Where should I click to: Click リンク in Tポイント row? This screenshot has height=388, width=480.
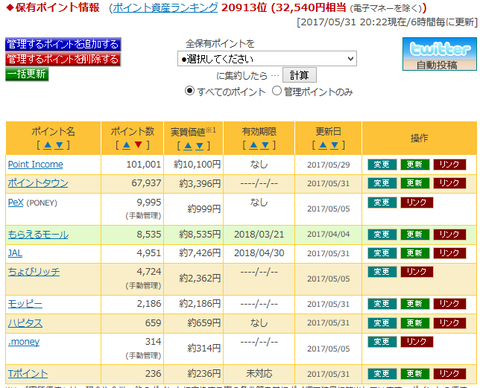coord(449,374)
